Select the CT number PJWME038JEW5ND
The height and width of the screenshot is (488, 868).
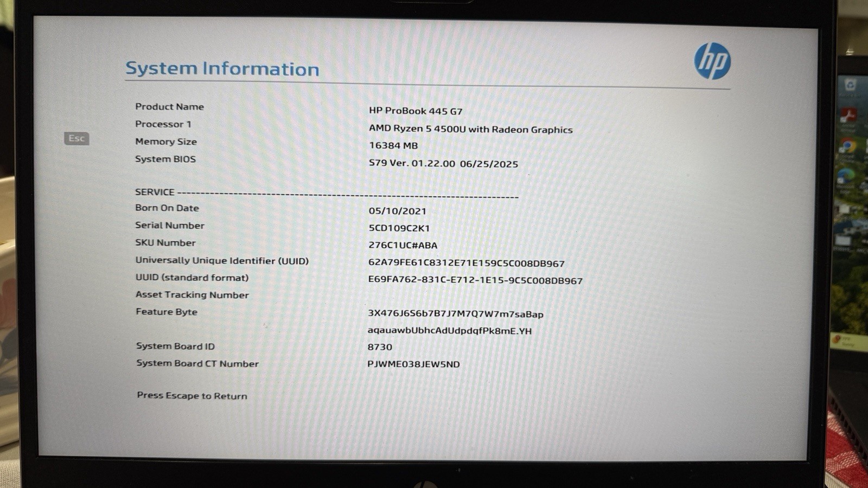coord(413,364)
